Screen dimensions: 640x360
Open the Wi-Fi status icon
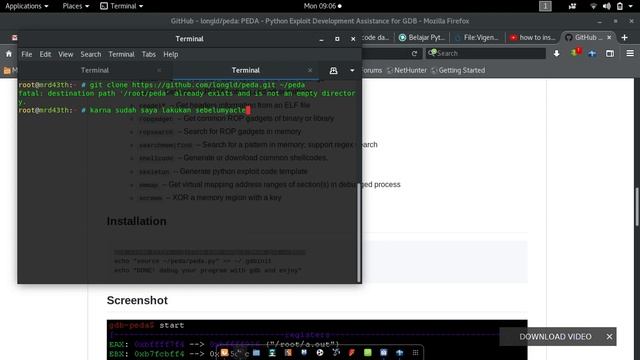pyautogui.click(x=593, y=6)
